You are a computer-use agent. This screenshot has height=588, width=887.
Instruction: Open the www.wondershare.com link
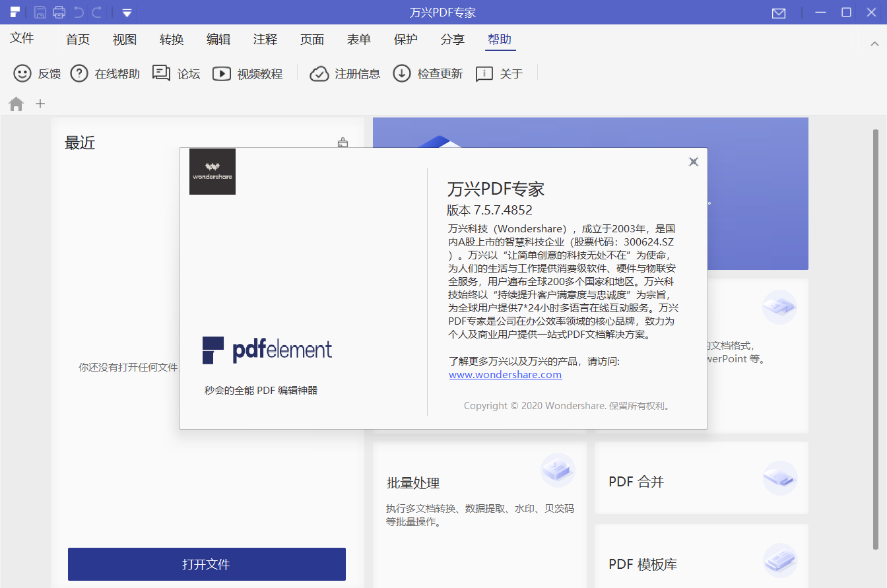(x=506, y=374)
